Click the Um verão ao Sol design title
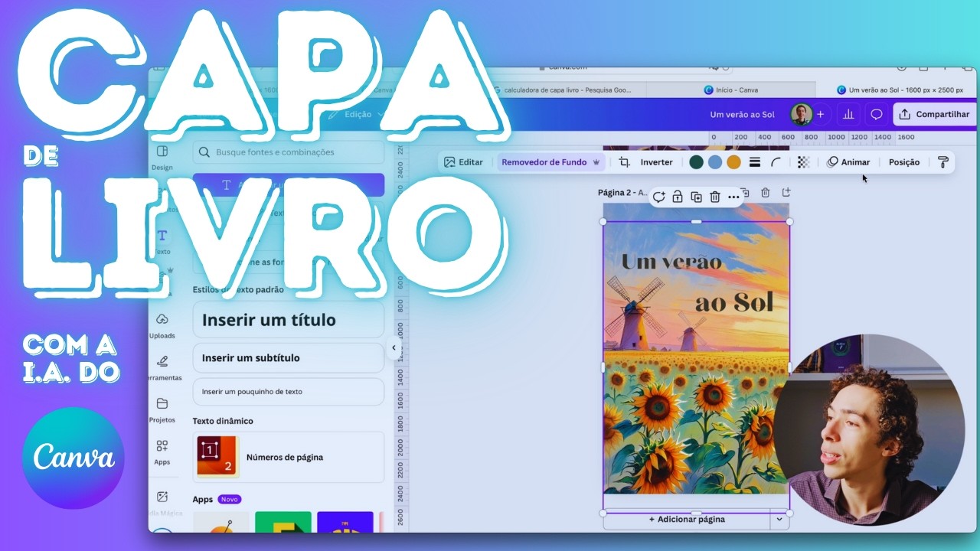This screenshot has width=980, height=551. click(x=742, y=114)
